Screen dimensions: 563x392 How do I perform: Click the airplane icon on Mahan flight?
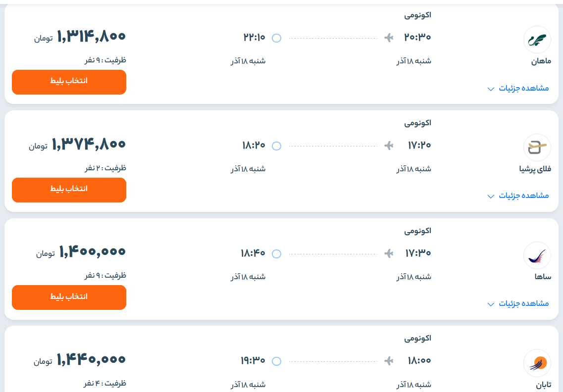point(389,38)
